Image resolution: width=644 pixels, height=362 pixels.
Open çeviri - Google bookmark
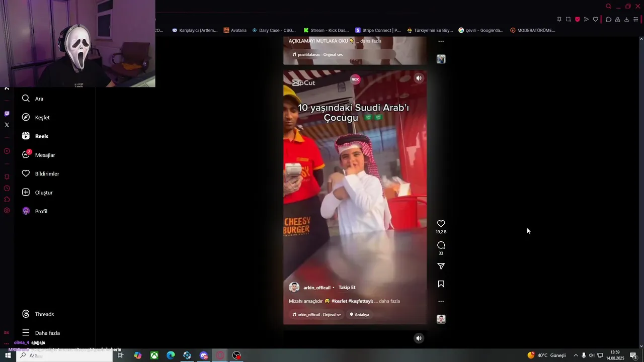point(481,30)
